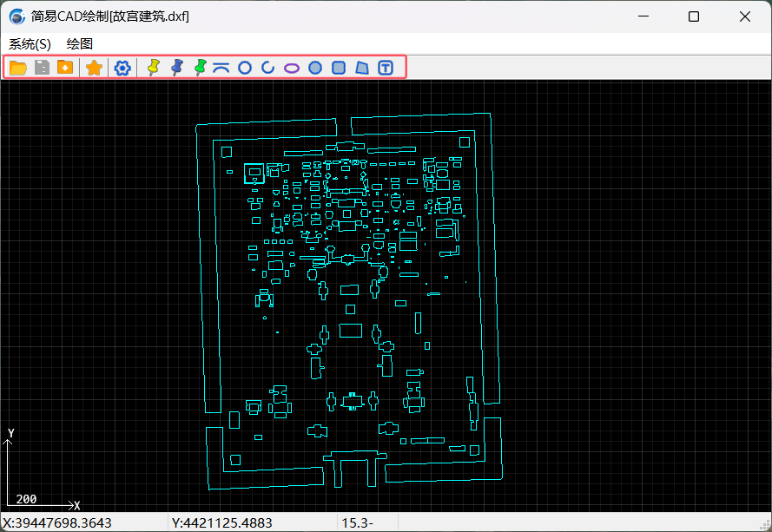
Task: Select the purple ellipse drawing tool
Action: pyautogui.click(x=292, y=68)
